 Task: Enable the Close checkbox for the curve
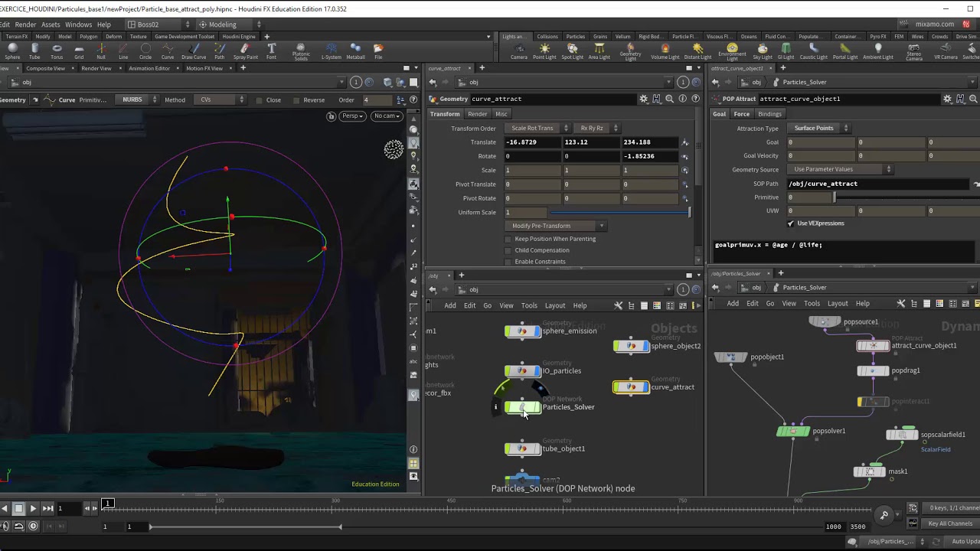260,100
